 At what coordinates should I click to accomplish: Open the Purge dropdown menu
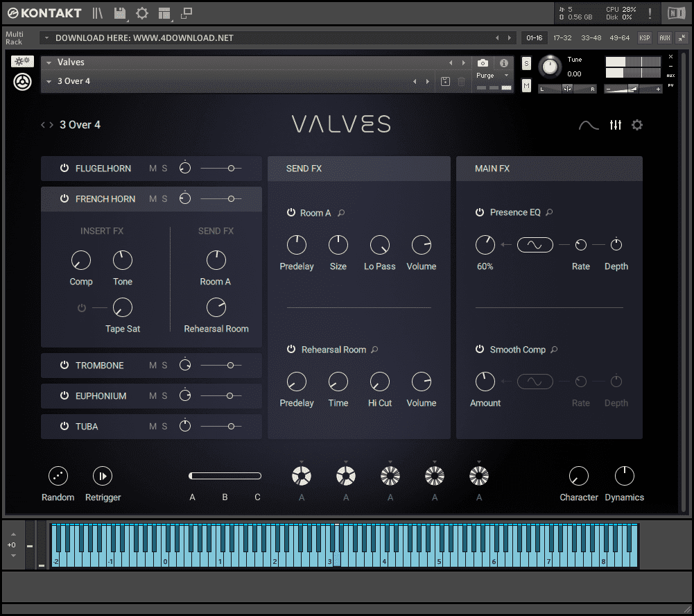(x=493, y=76)
